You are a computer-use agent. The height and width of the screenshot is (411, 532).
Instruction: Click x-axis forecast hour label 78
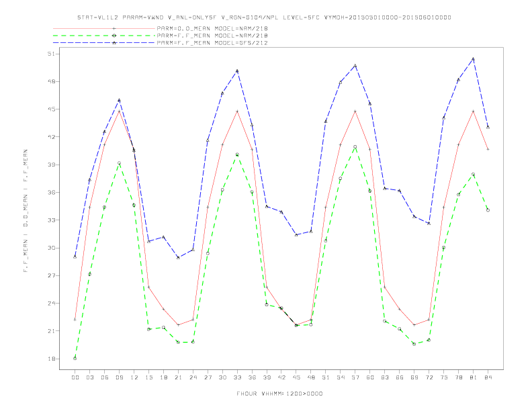click(x=458, y=377)
